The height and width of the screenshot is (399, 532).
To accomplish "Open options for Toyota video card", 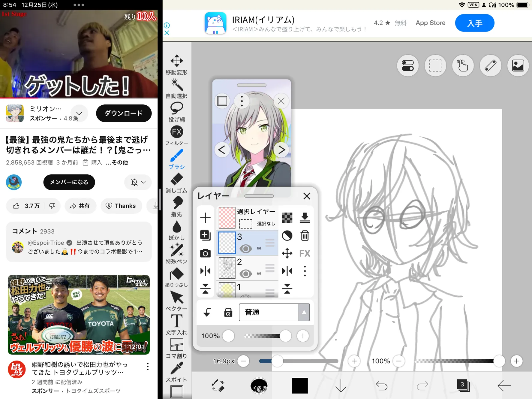I will 147,366.
